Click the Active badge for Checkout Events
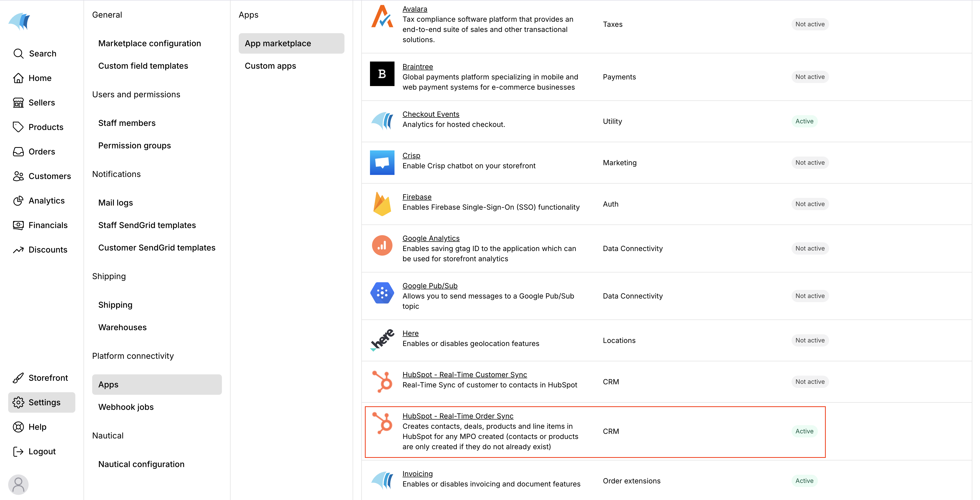Screen dimensions: 980x500 804,121
